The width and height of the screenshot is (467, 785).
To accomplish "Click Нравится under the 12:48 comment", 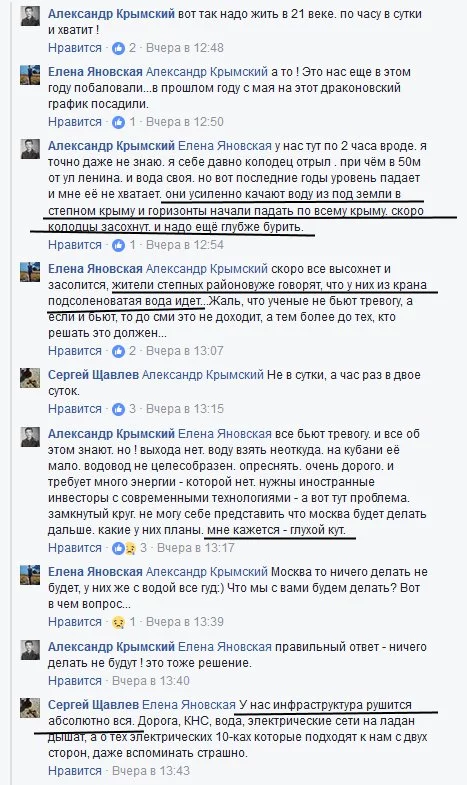I will click(75, 48).
